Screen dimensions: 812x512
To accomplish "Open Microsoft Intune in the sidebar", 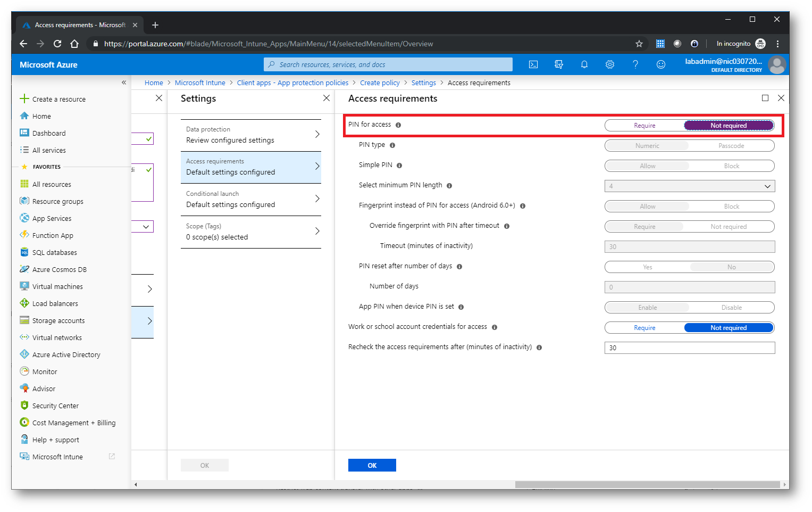I will click(x=57, y=457).
